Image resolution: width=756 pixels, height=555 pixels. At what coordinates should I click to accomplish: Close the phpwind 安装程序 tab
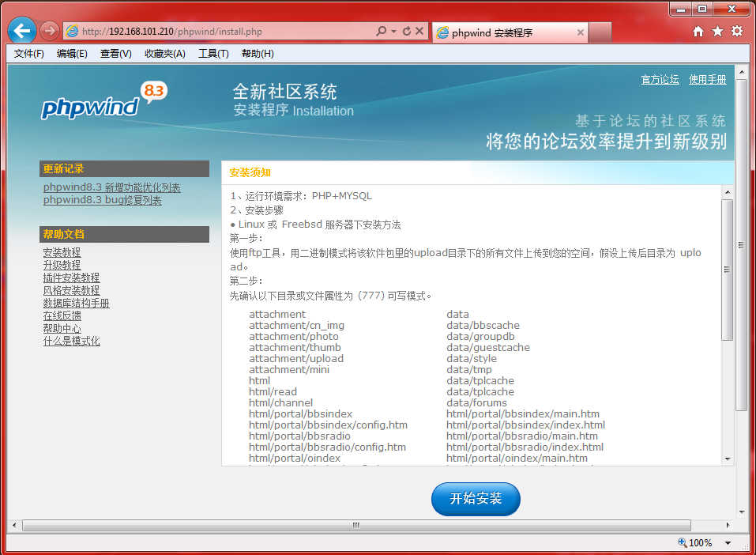point(580,32)
